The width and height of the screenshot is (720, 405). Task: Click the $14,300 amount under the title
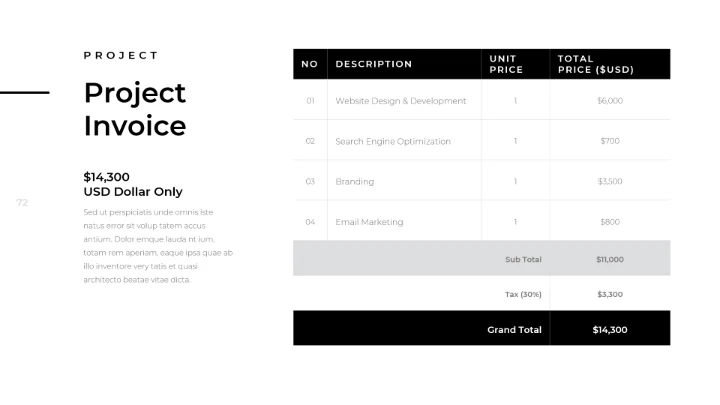coord(106,177)
